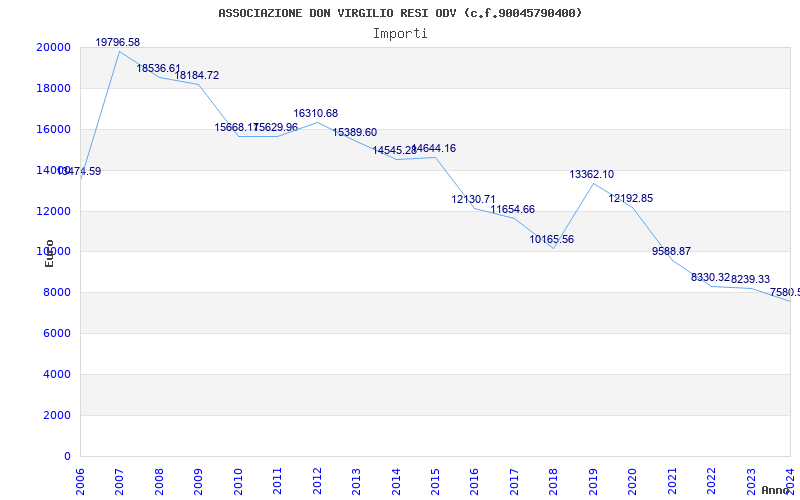Select the 2023 x-axis year label
Screen dimensions: 800x500
[x=751, y=481]
